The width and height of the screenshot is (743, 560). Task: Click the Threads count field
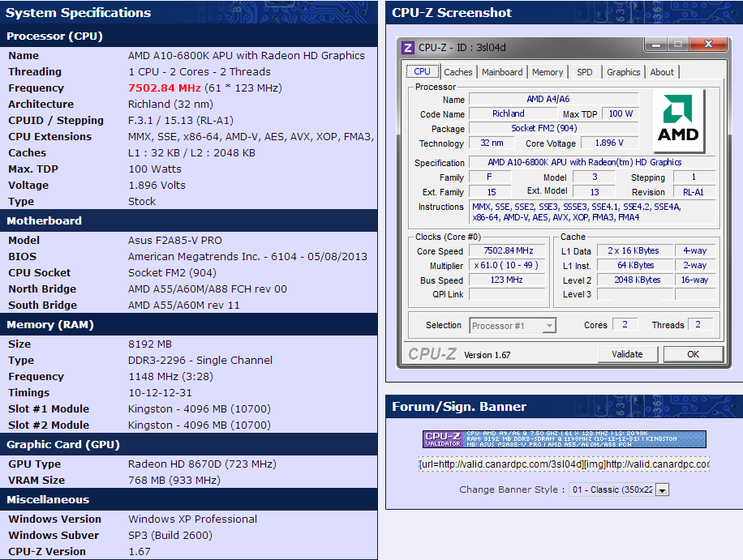click(x=700, y=324)
